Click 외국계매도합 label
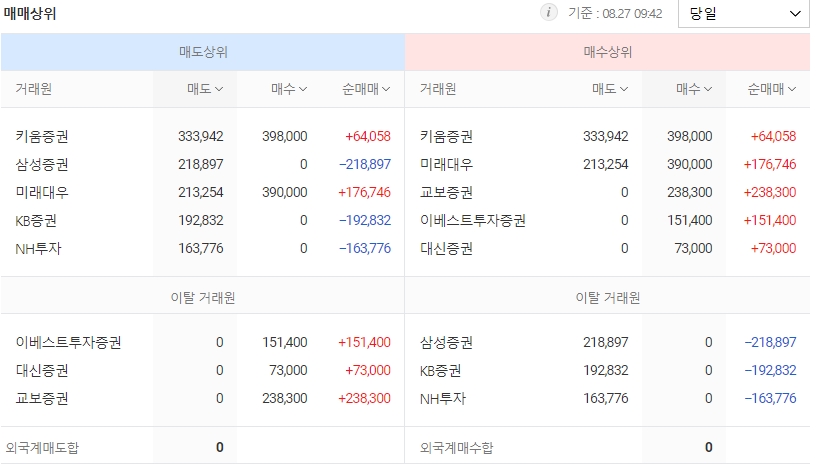The image size is (816, 470). [x=42, y=448]
